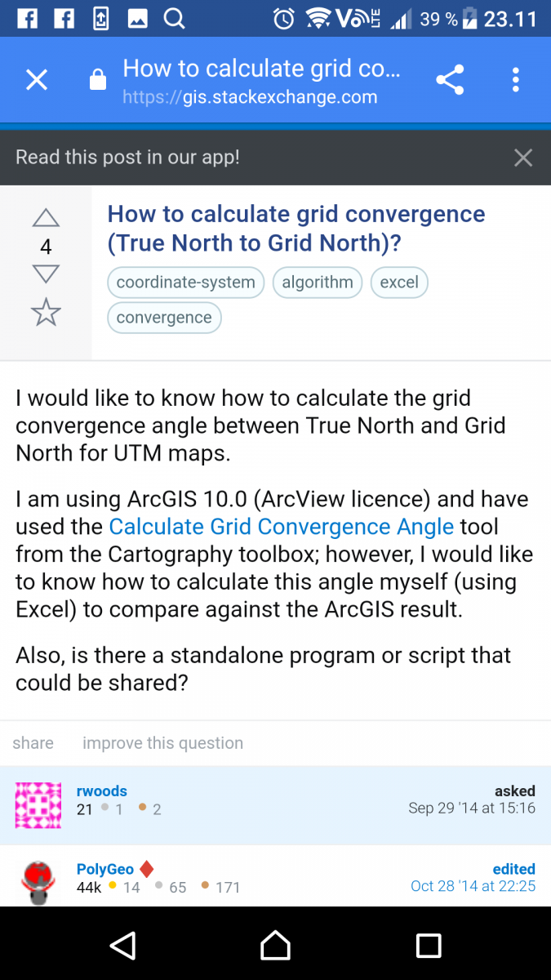Select the excel tag

click(x=399, y=283)
